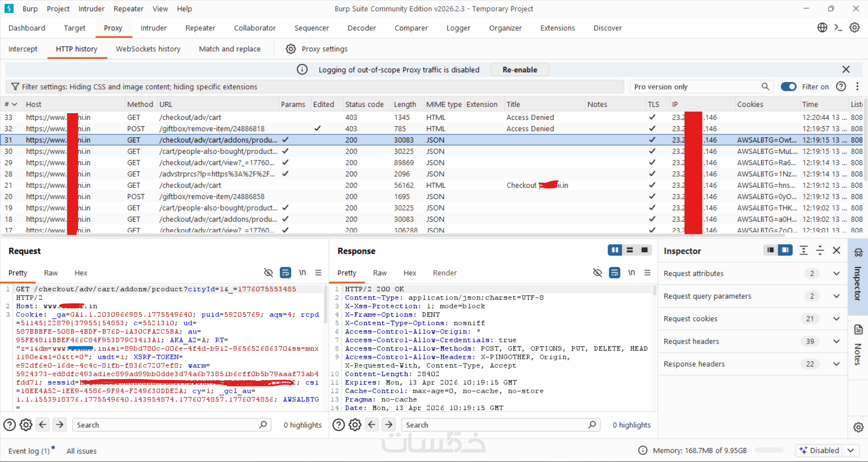868x462 pixels.
Task: Click the magnifier in the Response search box
Action: point(592,424)
